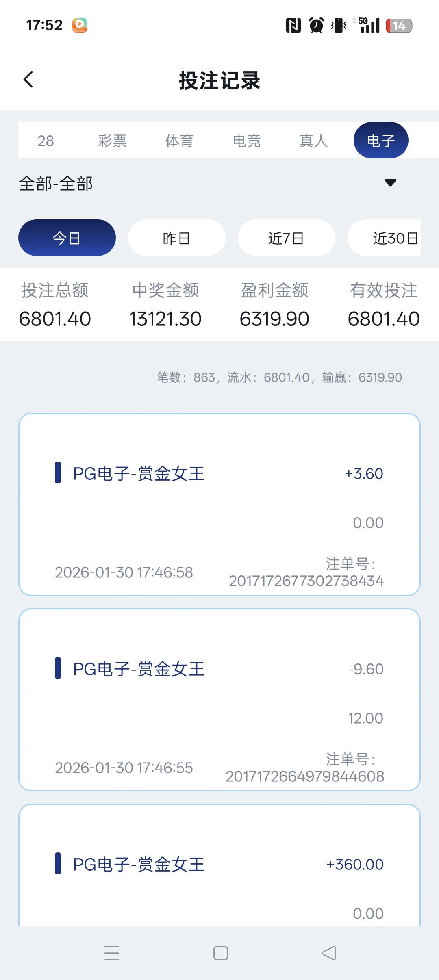Tap the NFC status icon
439x980 pixels.
(x=293, y=25)
